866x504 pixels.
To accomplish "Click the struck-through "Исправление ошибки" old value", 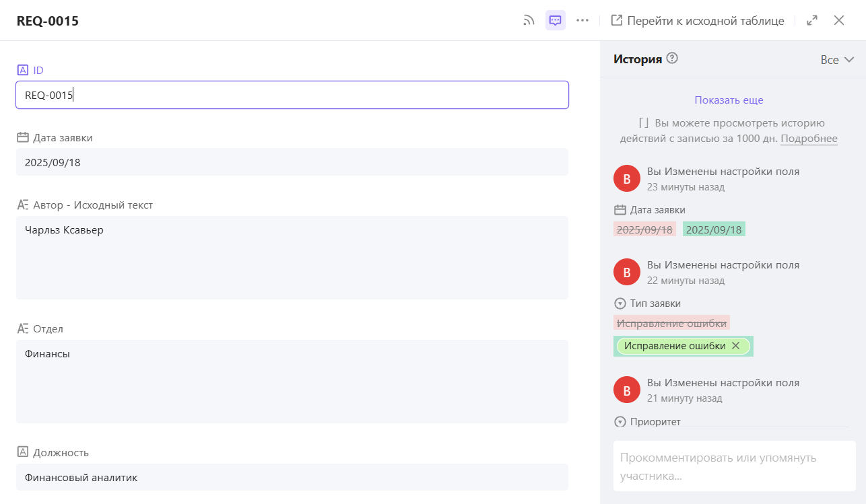I will click(x=671, y=324).
